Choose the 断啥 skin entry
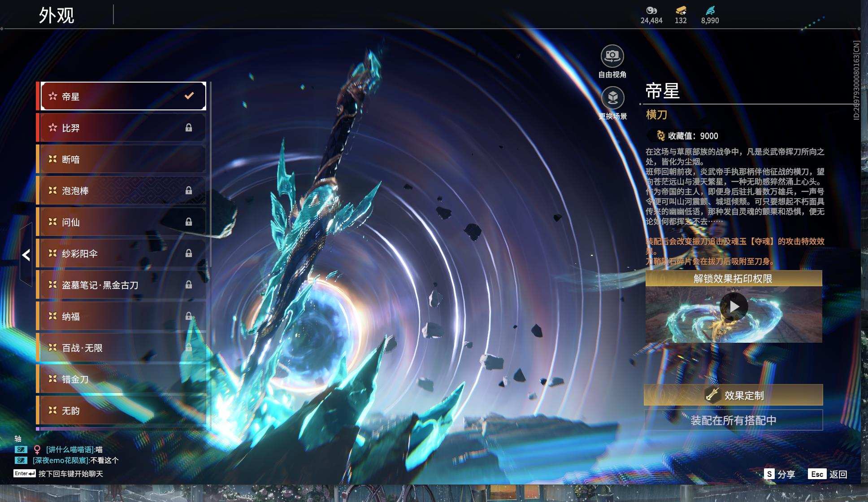This screenshot has height=502, width=868. pyautogui.click(x=121, y=159)
